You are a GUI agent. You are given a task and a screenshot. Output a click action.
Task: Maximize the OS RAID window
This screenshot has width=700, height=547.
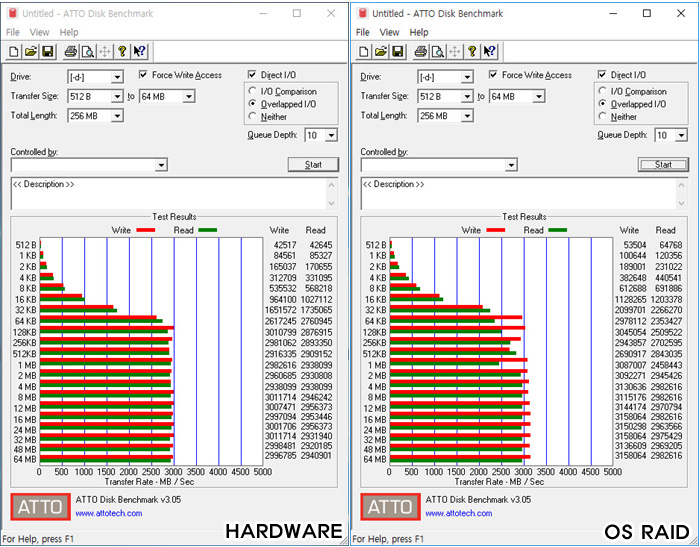click(646, 13)
